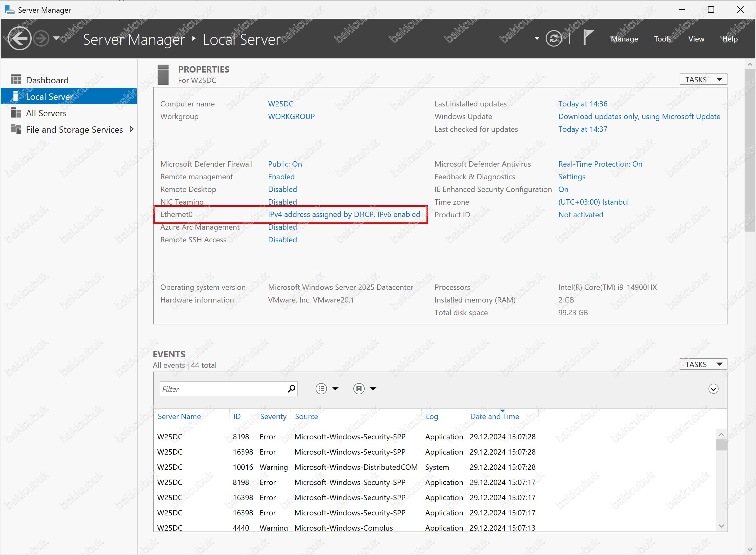
Task: Select the event 10016 Warning DistributedCOM row
Action: click(x=434, y=467)
